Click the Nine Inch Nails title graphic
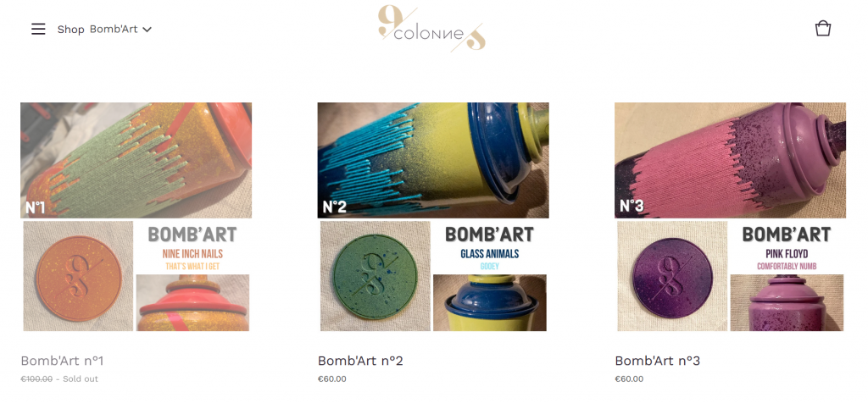This screenshot has height=403, width=868. [x=192, y=247]
